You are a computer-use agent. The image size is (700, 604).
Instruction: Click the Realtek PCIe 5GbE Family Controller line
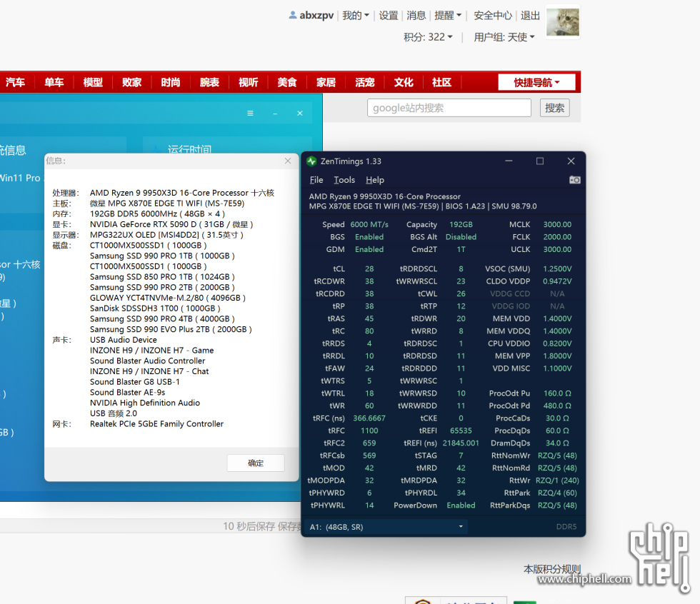click(x=156, y=424)
